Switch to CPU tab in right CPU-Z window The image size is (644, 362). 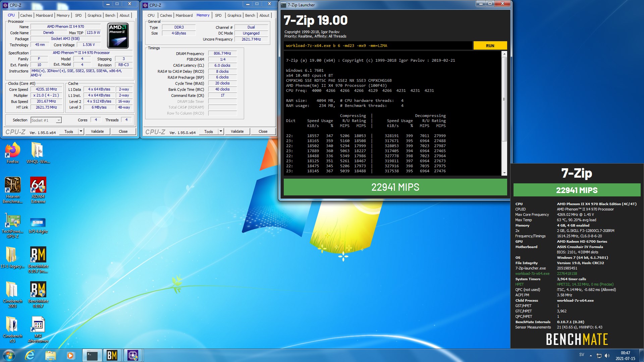click(x=151, y=15)
